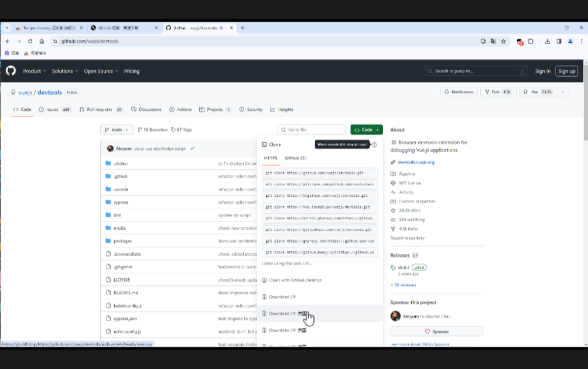This screenshot has height=369, width=588.
Task: Open the Actions tab
Action: tap(180, 110)
